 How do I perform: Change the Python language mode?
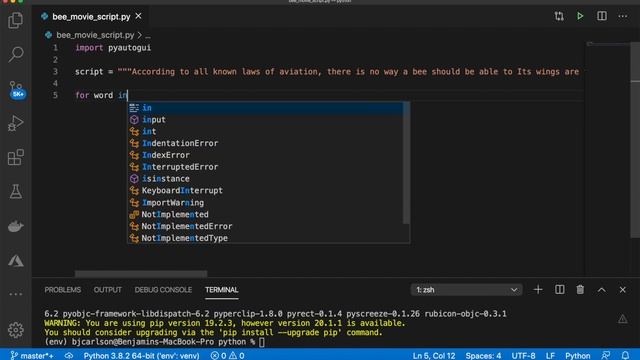coord(578,356)
